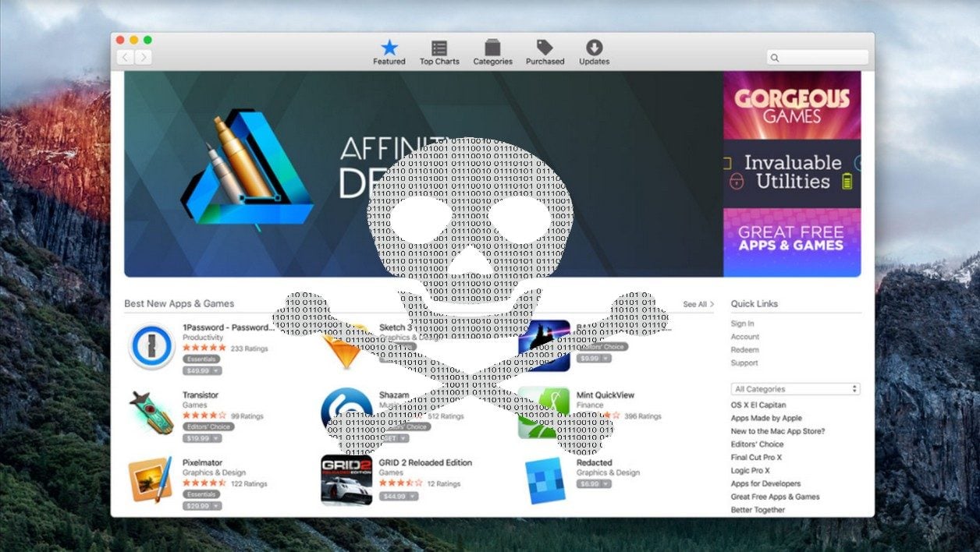Open the Editors' Choice sidebar link
980x552 pixels.
[757, 444]
